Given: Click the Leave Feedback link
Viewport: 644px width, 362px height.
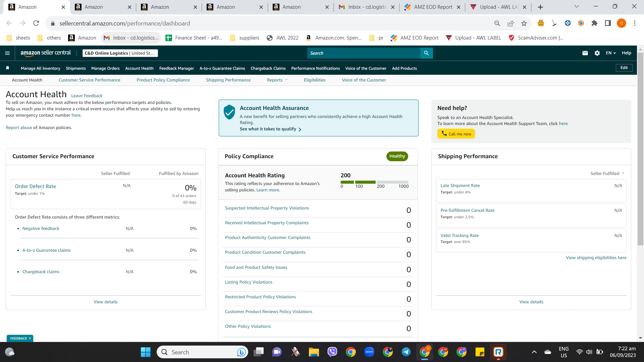Looking at the screenshot, I should (87, 96).
